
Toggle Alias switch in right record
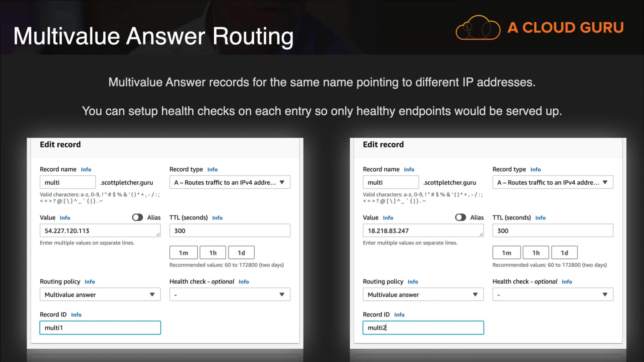pos(460,218)
